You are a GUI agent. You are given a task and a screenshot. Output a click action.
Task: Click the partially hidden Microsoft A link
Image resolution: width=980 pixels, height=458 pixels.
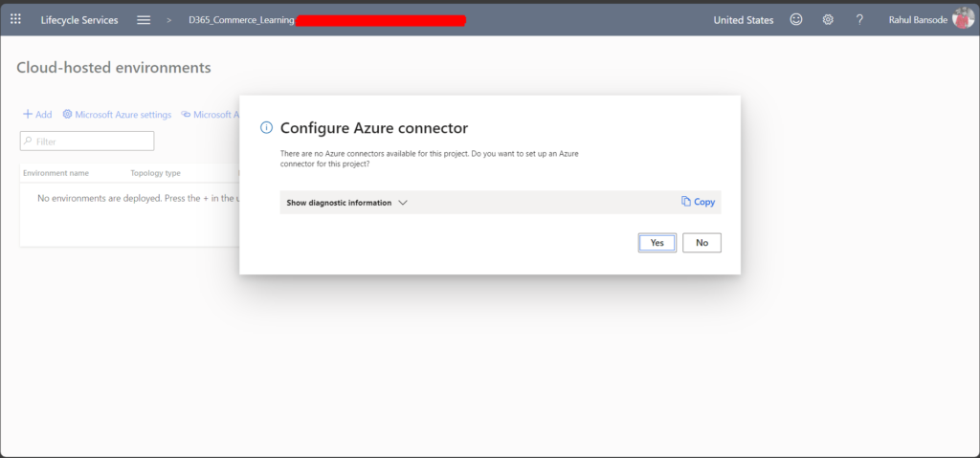pyautogui.click(x=211, y=115)
